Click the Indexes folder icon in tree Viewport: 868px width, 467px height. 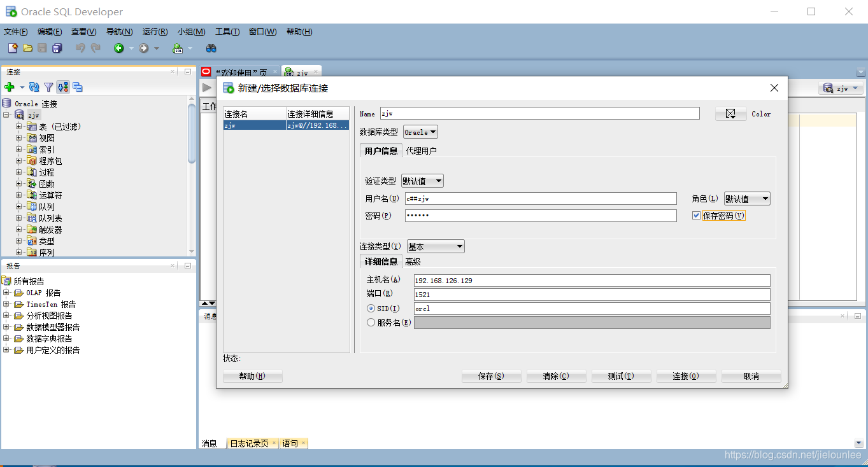pyautogui.click(x=32, y=150)
